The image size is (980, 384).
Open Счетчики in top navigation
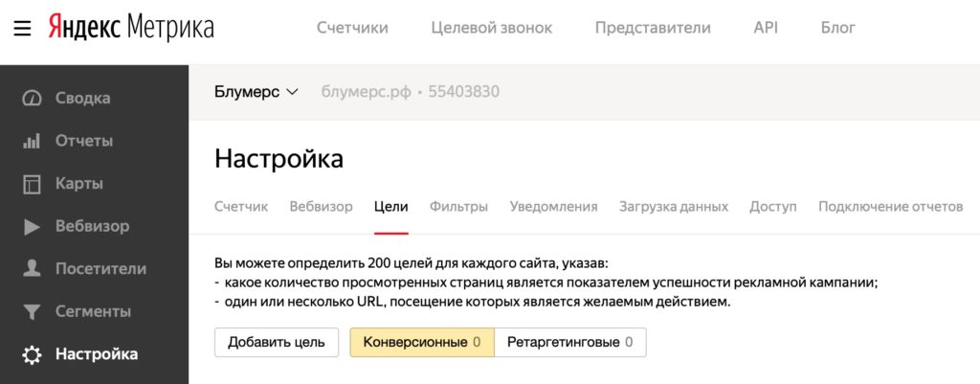[352, 28]
